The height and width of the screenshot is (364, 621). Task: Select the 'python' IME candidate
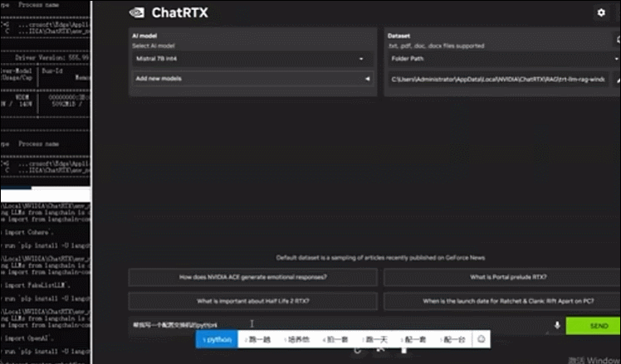tap(218, 339)
